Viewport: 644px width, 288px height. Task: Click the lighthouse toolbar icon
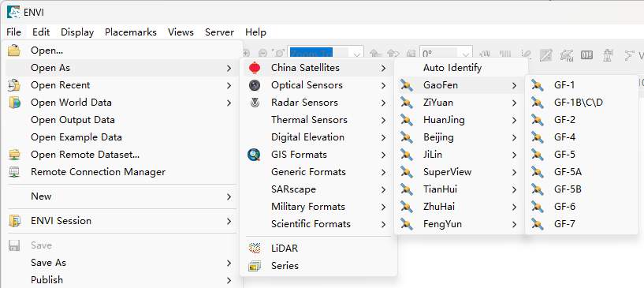(x=608, y=55)
